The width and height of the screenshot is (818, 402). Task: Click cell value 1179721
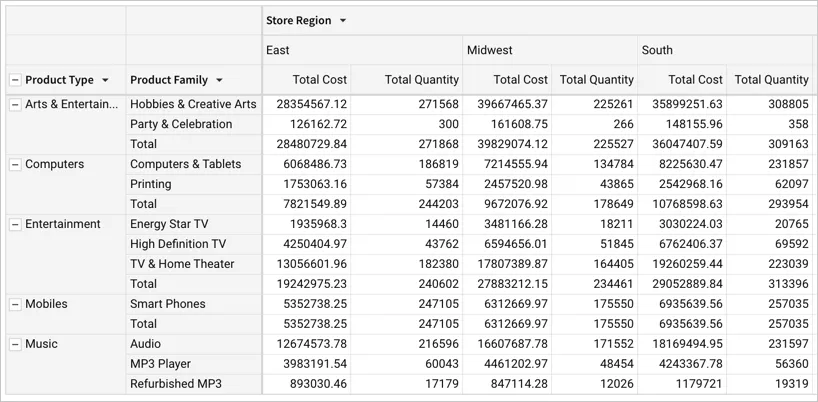pos(701,384)
